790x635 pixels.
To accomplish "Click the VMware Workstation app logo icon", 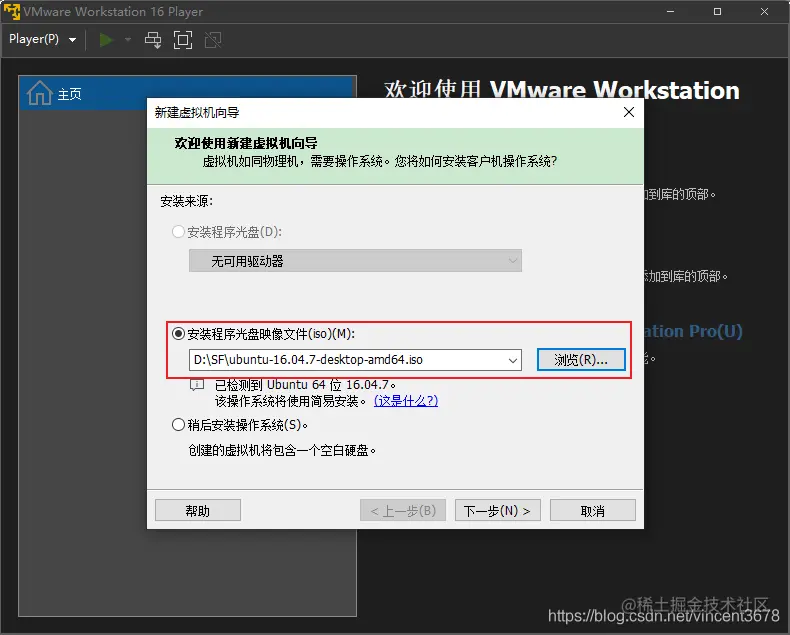I will (x=12, y=11).
